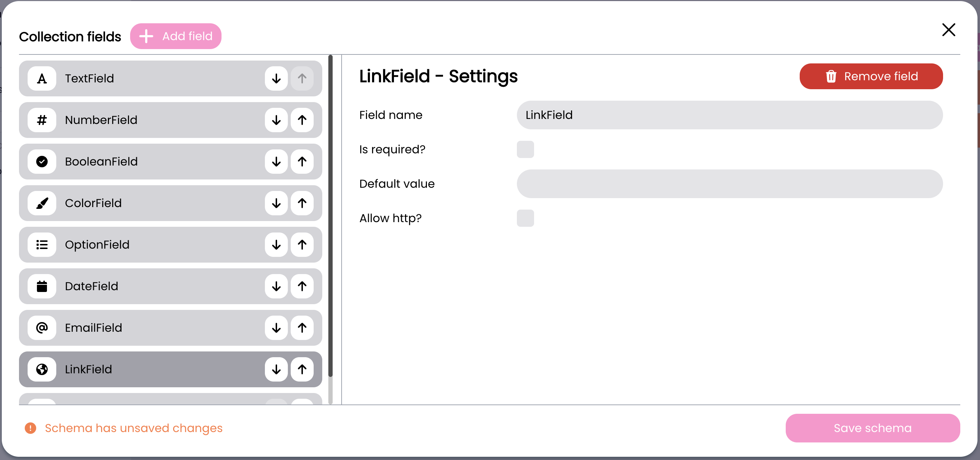
Task: Move OptionField down in list
Action: tap(276, 245)
